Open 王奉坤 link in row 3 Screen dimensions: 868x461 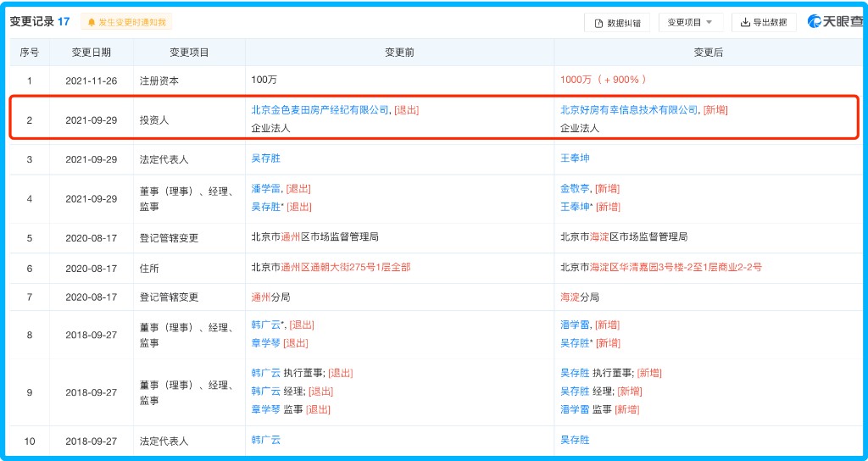pos(575,158)
